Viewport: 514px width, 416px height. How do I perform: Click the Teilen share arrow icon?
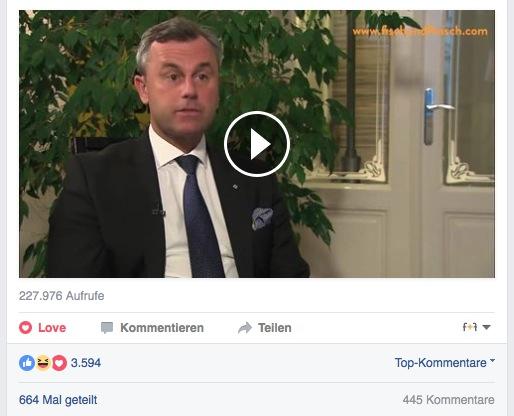click(x=245, y=328)
